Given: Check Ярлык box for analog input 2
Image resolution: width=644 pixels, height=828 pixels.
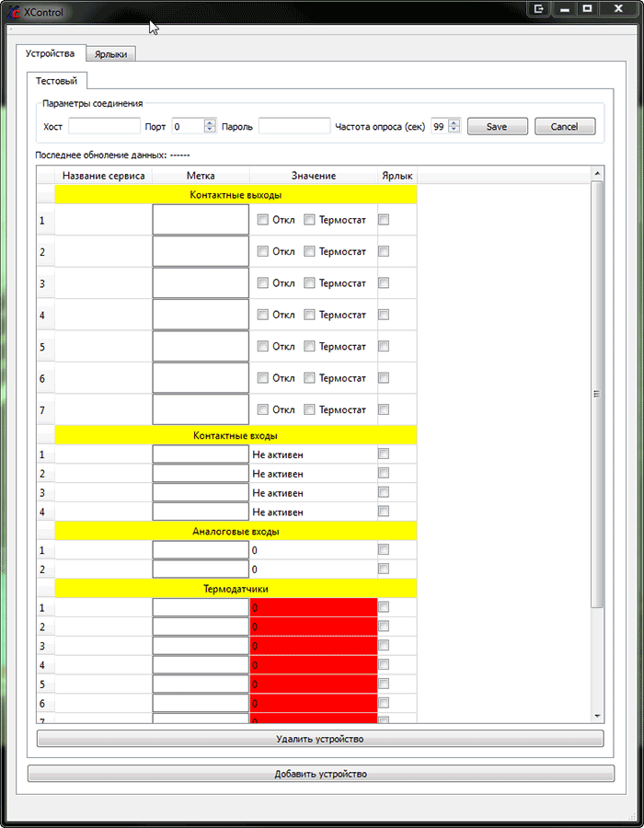Looking at the screenshot, I should 384,569.
